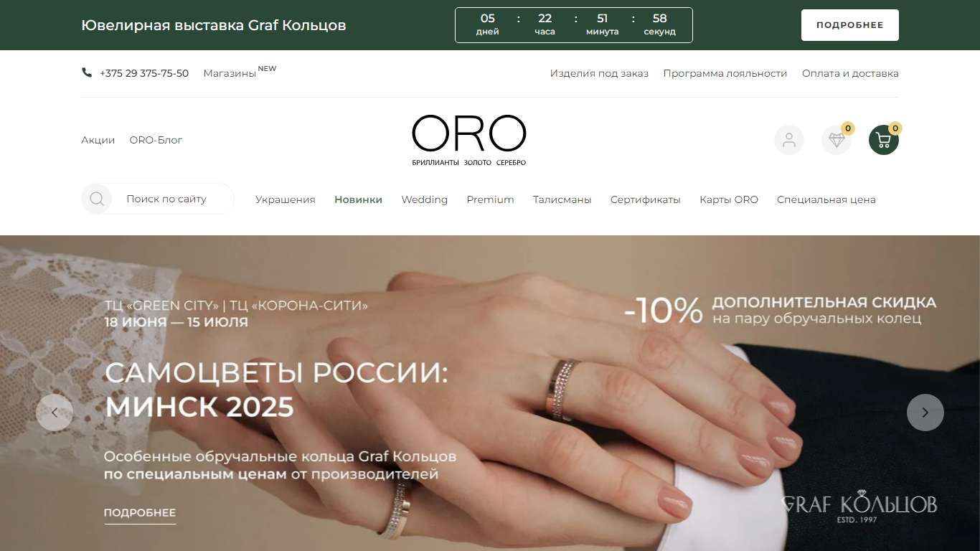Viewport: 980px width, 551px height.
Task: Open the Карты ORO menu item
Action: (729, 199)
